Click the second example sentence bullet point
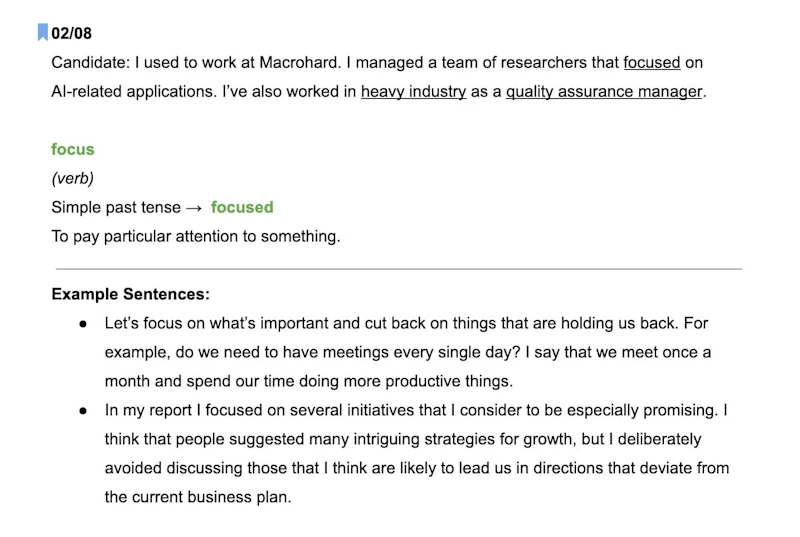This screenshot has height=537, width=800. tap(83, 410)
